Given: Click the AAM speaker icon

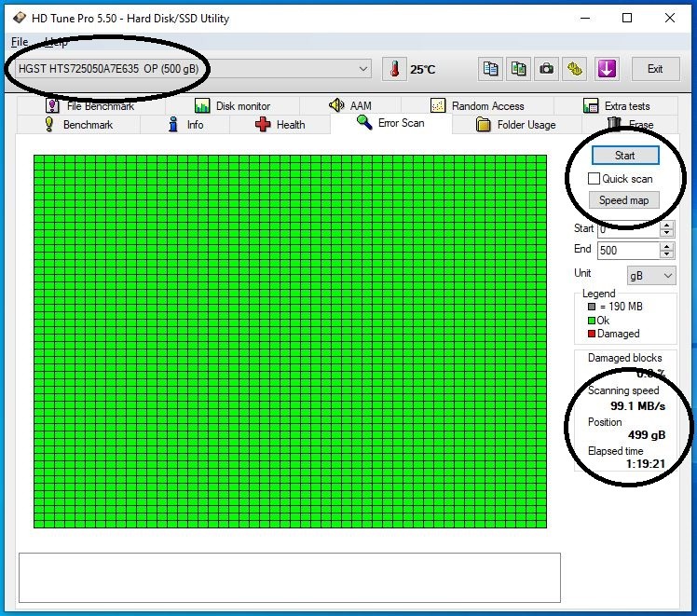Looking at the screenshot, I should click(336, 105).
